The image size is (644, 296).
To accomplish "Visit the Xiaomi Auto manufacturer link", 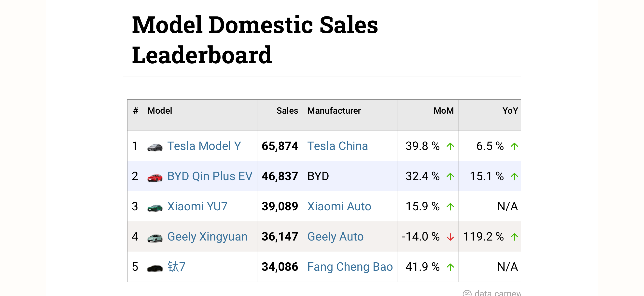I will (x=339, y=207).
